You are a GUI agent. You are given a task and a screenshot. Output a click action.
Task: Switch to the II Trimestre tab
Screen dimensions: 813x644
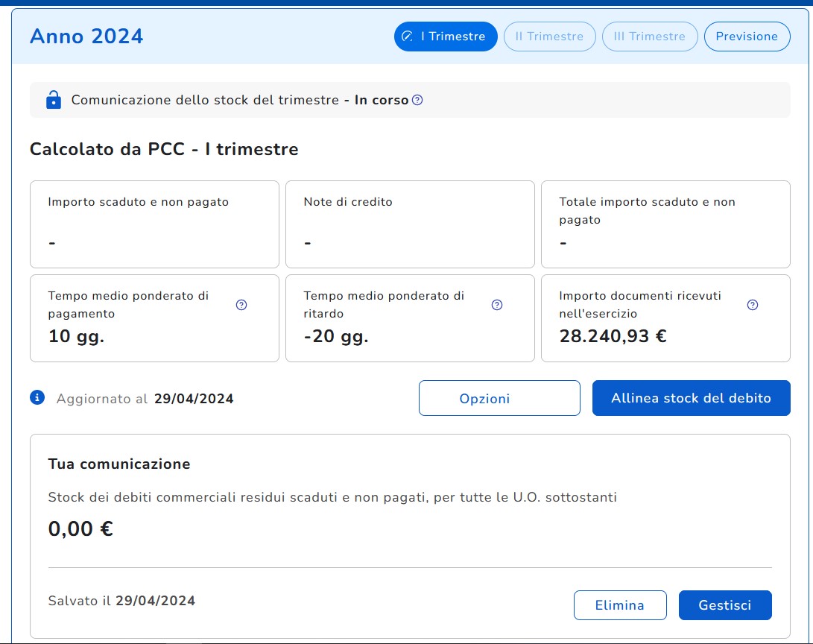549,37
